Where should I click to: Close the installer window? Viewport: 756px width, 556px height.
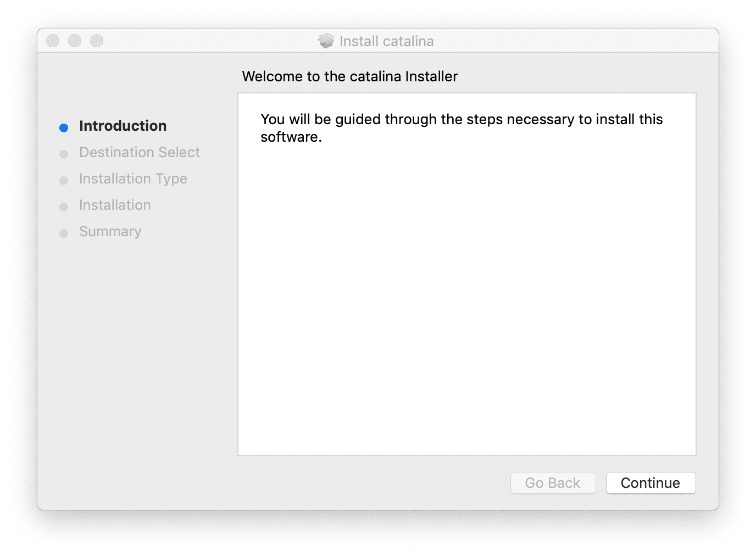(53, 41)
